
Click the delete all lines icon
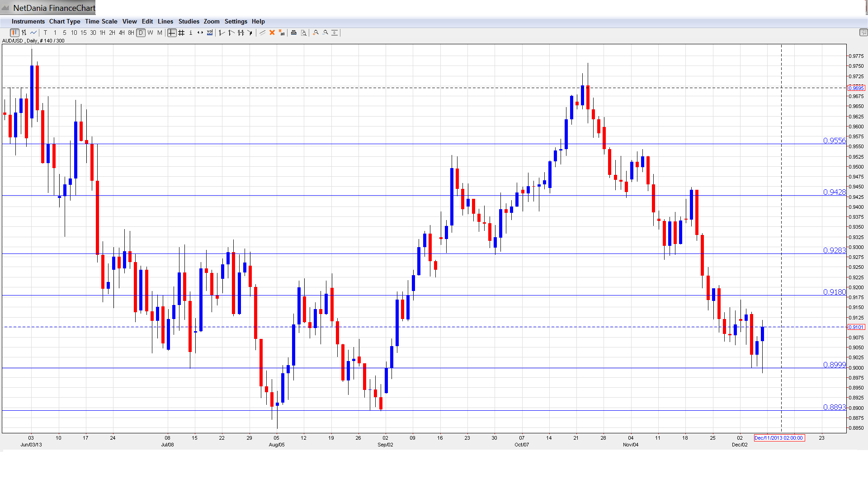tap(282, 33)
